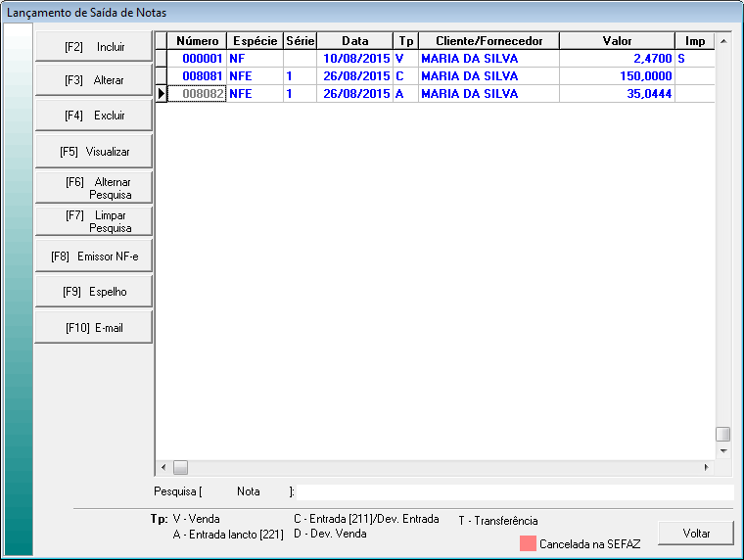The width and height of the screenshot is (744, 560).
Task: Send the note via [F10] E-mail
Action: point(94,328)
